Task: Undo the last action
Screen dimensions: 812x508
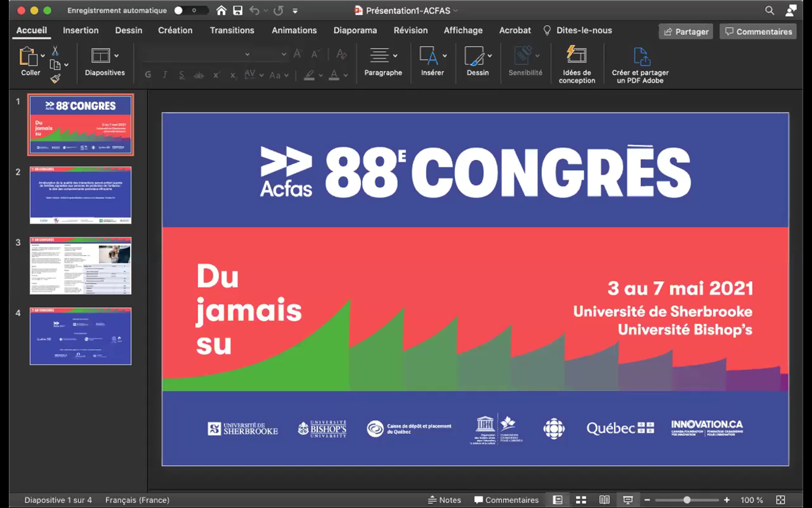Action: (x=254, y=11)
